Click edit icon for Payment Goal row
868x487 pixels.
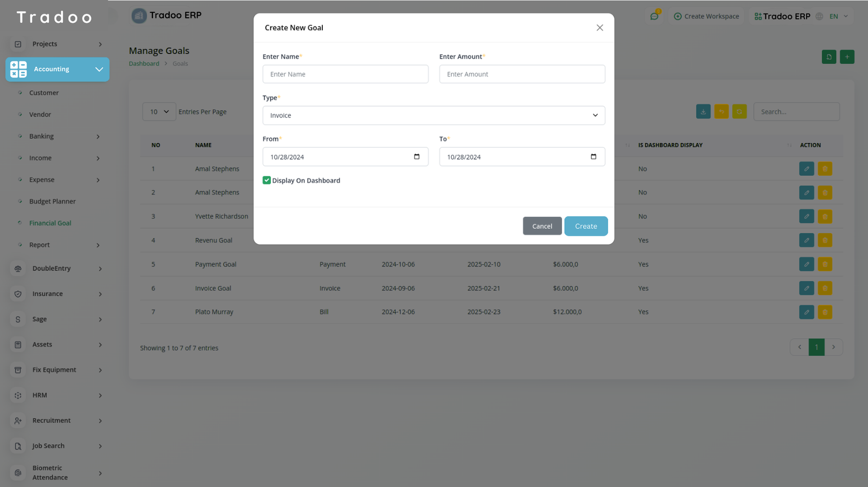tap(806, 264)
